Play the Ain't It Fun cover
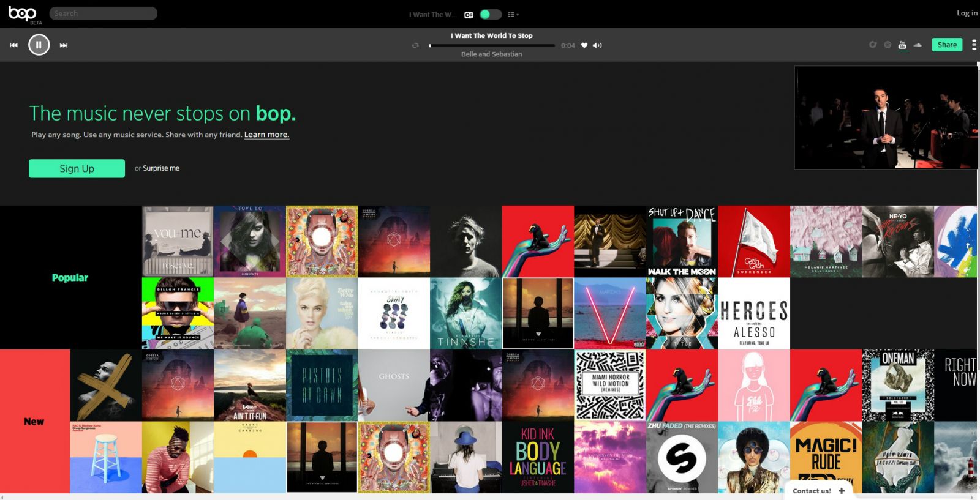Image resolution: width=980 pixels, height=500 pixels. coord(250,386)
